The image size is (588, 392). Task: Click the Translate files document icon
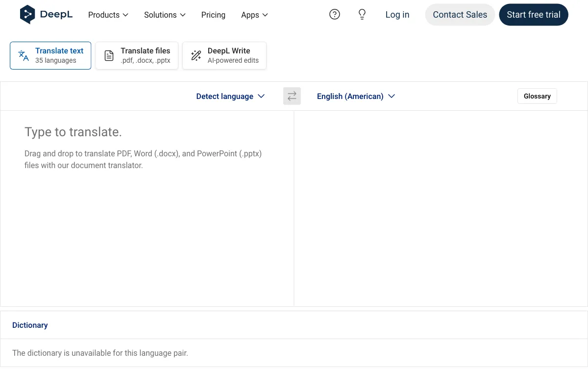(109, 55)
